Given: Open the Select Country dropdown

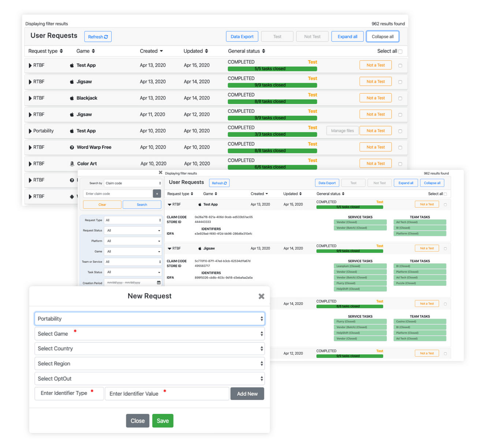Looking at the screenshot, I should click(150, 349).
